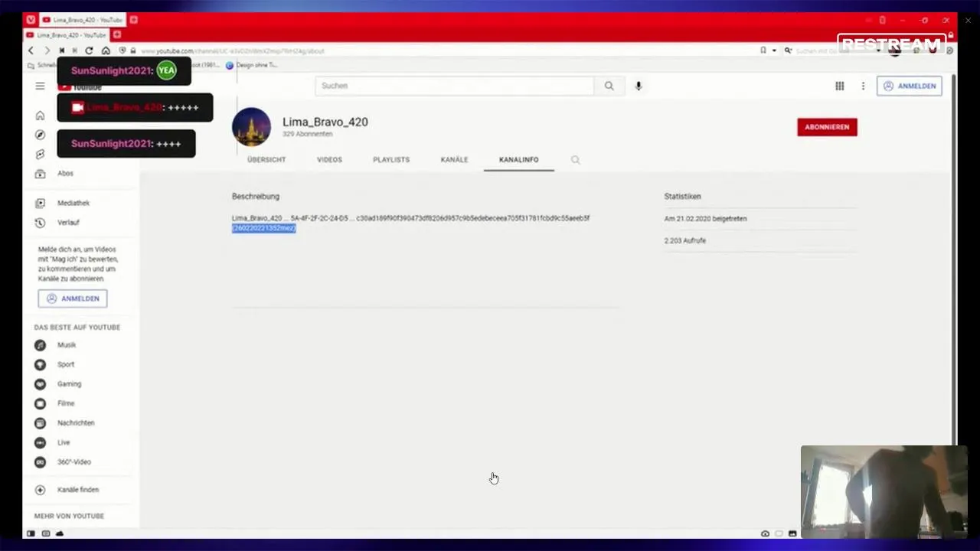
Task: Click the padlock site info icon
Action: point(133,51)
